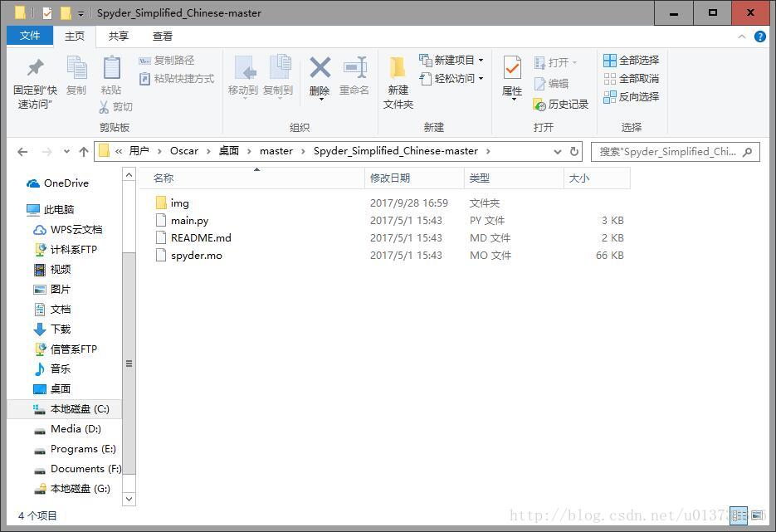Screen dimensions: 776x532
Task: Open WPS云文档 in sidebar
Action: [68, 230]
